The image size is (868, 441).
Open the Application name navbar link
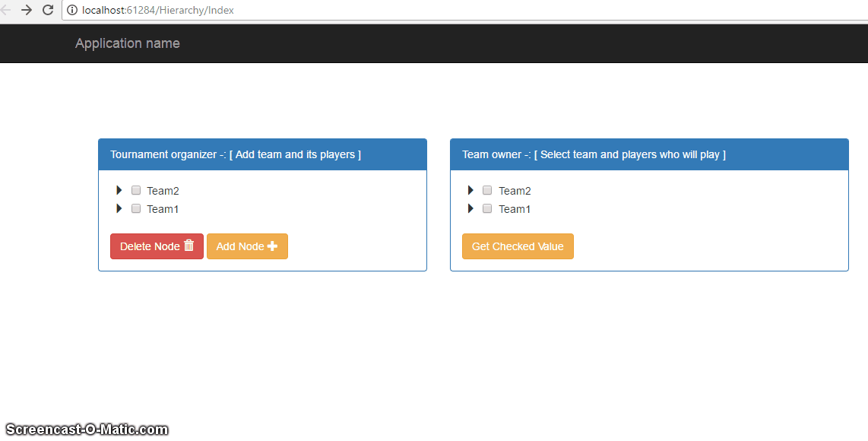128,43
